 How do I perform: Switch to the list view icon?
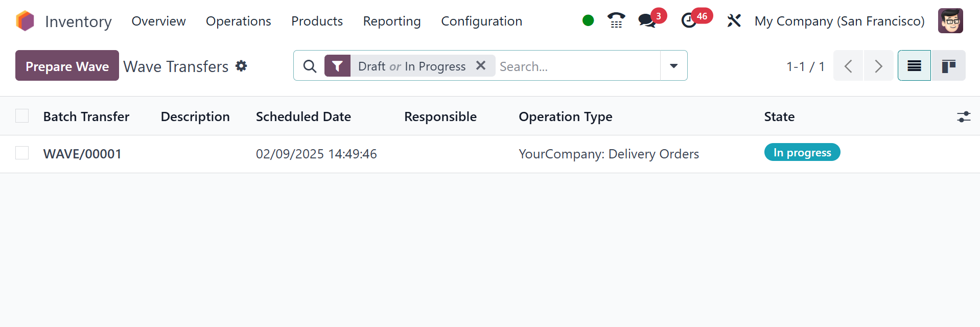(x=914, y=66)
